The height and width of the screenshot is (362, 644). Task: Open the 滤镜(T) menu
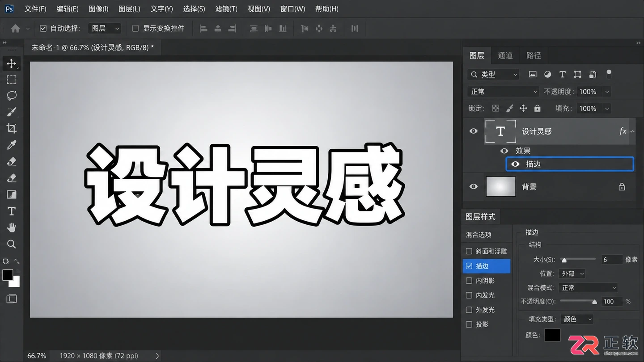coord(226,9)
